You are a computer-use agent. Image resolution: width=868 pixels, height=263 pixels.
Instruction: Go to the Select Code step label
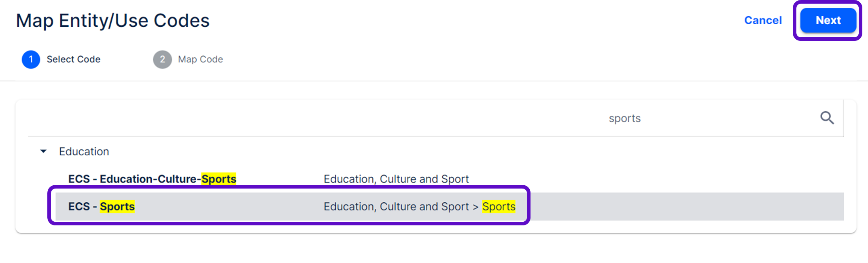click(x=73, y=59)
